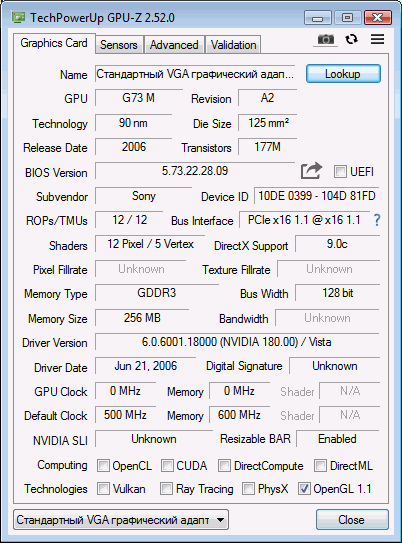402x543 pixels.
Task: Click the Driver Version field
Action: pos(237,342)
